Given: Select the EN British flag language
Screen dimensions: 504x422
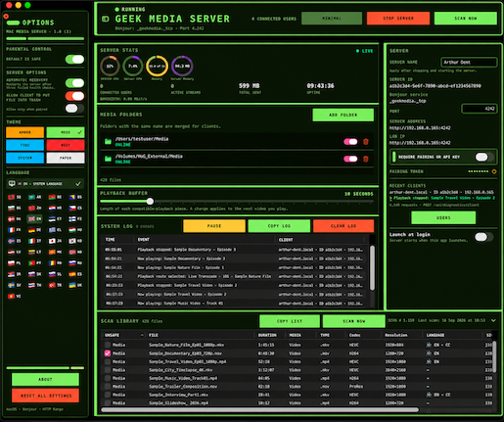Looking at the screenshot, I should pyautogui.click(x=35, y=218).
